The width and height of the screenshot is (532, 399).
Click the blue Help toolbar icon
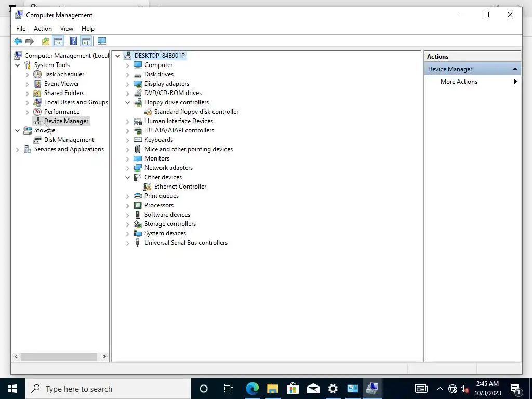pos(73,42)
